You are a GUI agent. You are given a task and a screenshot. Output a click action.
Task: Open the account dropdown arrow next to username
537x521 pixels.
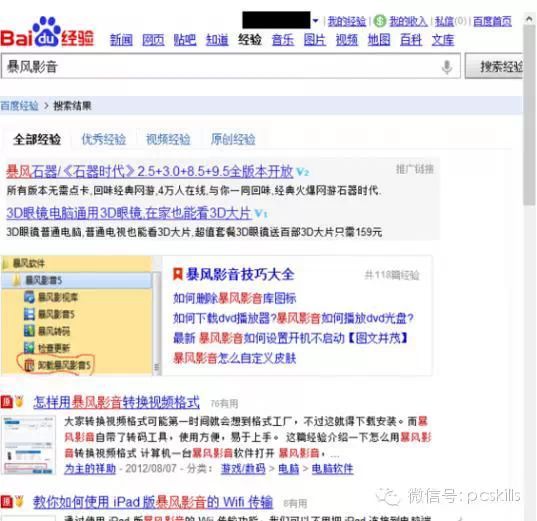(315, 21)
